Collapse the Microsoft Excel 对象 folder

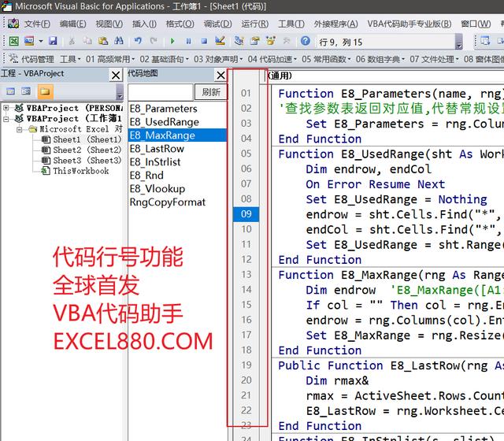(x=19, y=129)
